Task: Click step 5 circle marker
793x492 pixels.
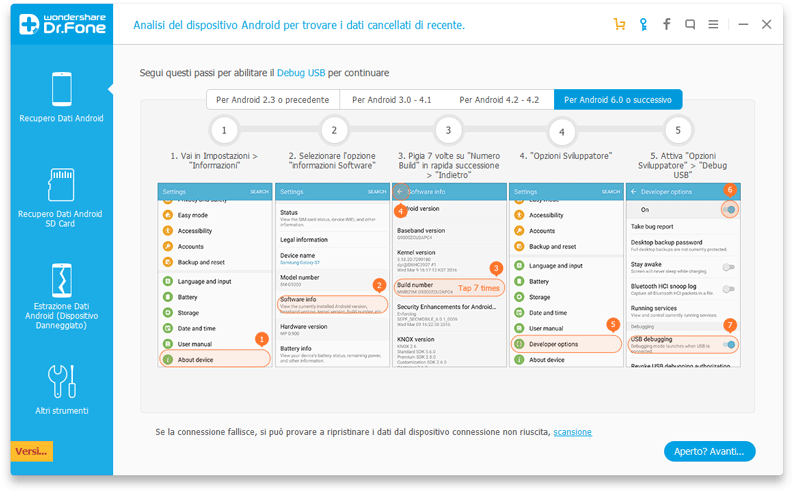Action: 678,130
